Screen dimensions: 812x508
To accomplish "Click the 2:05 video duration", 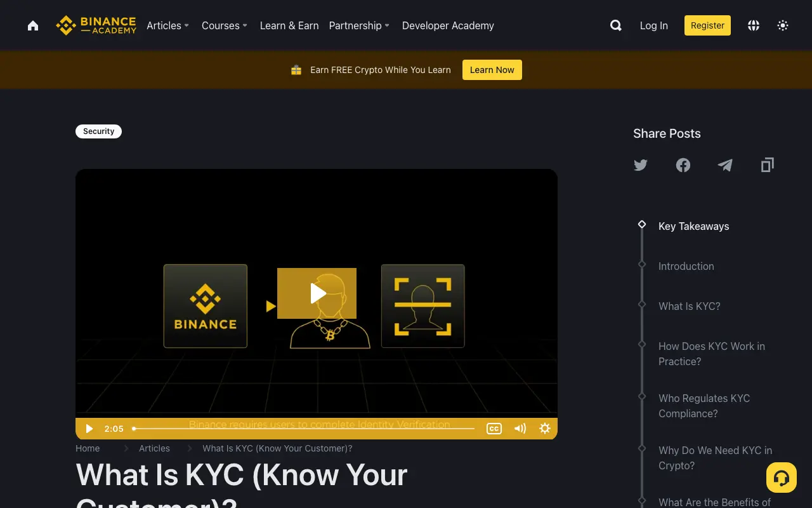I will [114, 429].
